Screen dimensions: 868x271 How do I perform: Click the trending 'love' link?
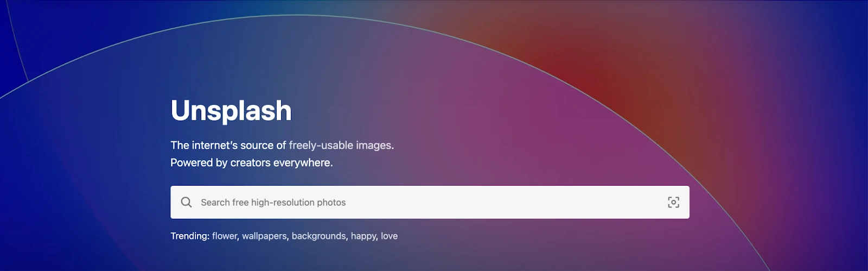[389, 236]
